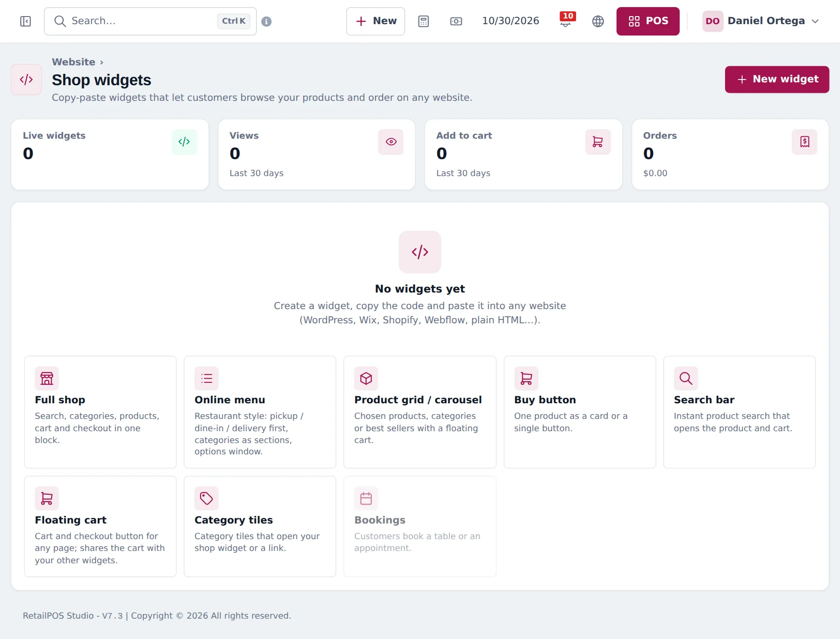Open the calculator icon in header
The height and width of the screenshot is (639, 840).
point(423,21)
